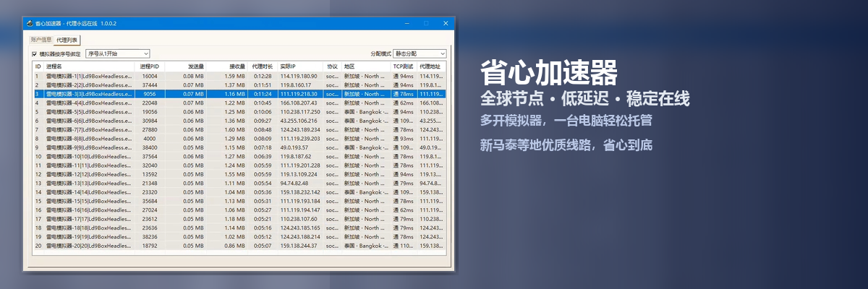Select row 雷电模拟器-5|5|Ld9BoxHeadless
Screen dimensions: 868x289
click(x=239, y=112)
